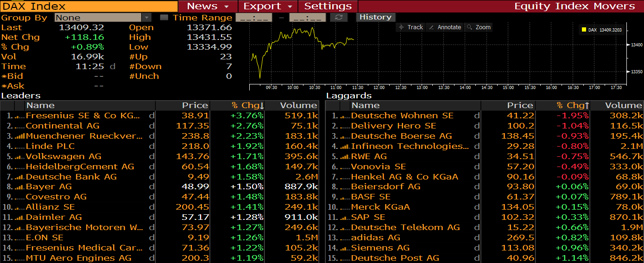Click the bar icon beside Deutsche Post AG
The height and width of the screenshot is (263, 644).
(x=345, y=258)
